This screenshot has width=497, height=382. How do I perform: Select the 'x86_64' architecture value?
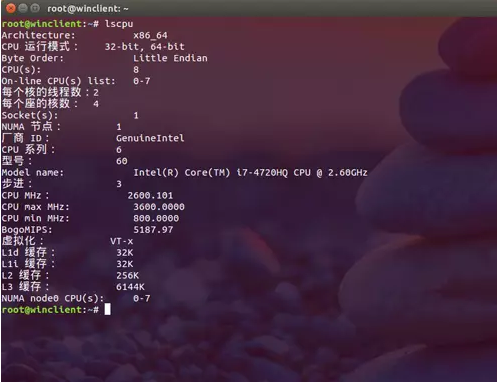tap(150, 35)
